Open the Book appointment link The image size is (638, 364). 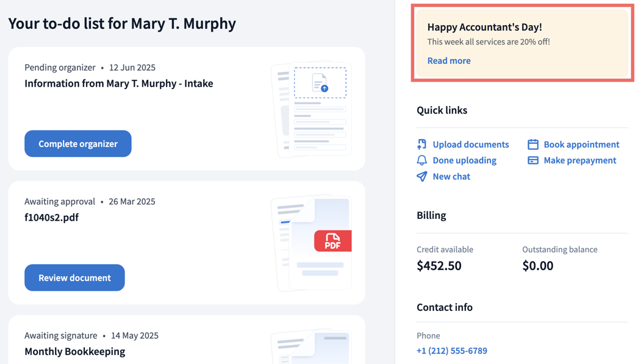581,145
